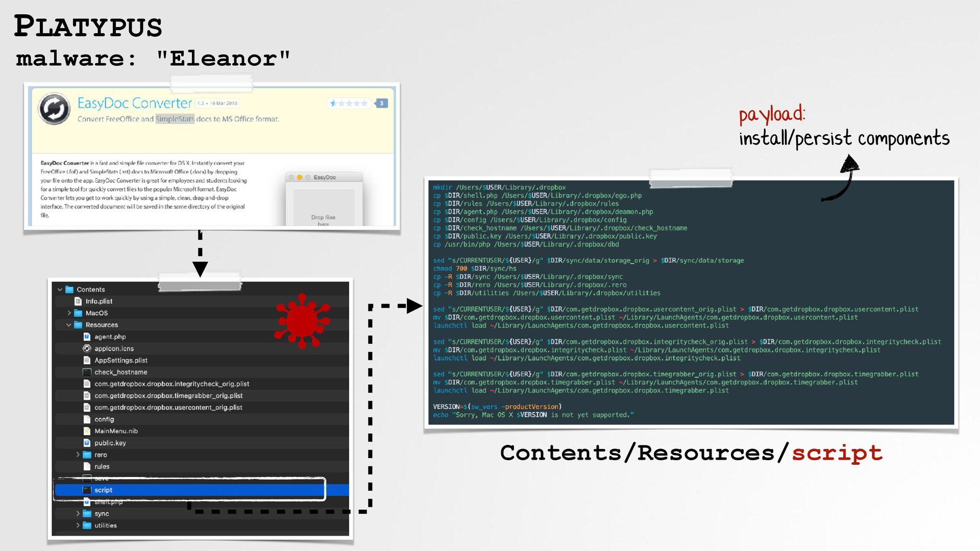Viewport: 980px width, 551px height.
Task: Select the Resources folder row
Action: (x=202, y=324)
